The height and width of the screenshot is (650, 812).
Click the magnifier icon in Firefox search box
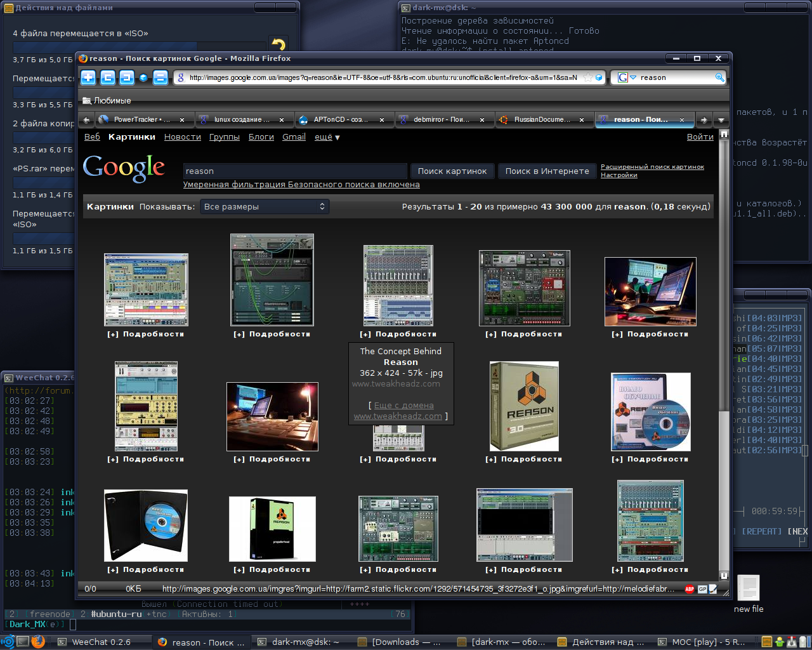coord(719,77)
